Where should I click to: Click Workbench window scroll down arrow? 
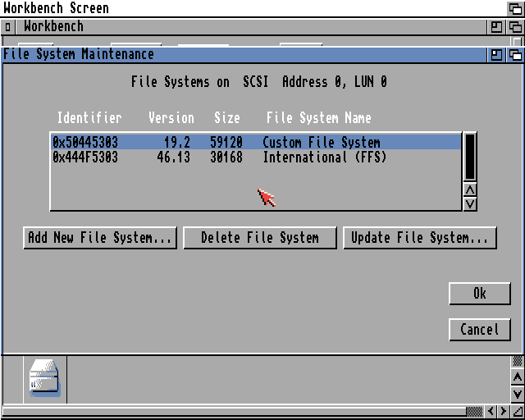(516, 394)
